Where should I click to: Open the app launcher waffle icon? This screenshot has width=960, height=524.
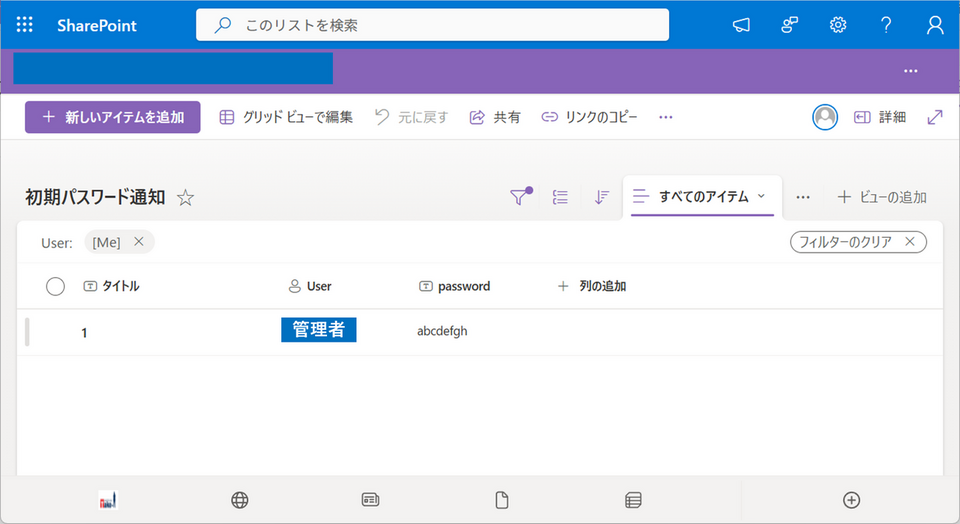(x=24, y=24)
